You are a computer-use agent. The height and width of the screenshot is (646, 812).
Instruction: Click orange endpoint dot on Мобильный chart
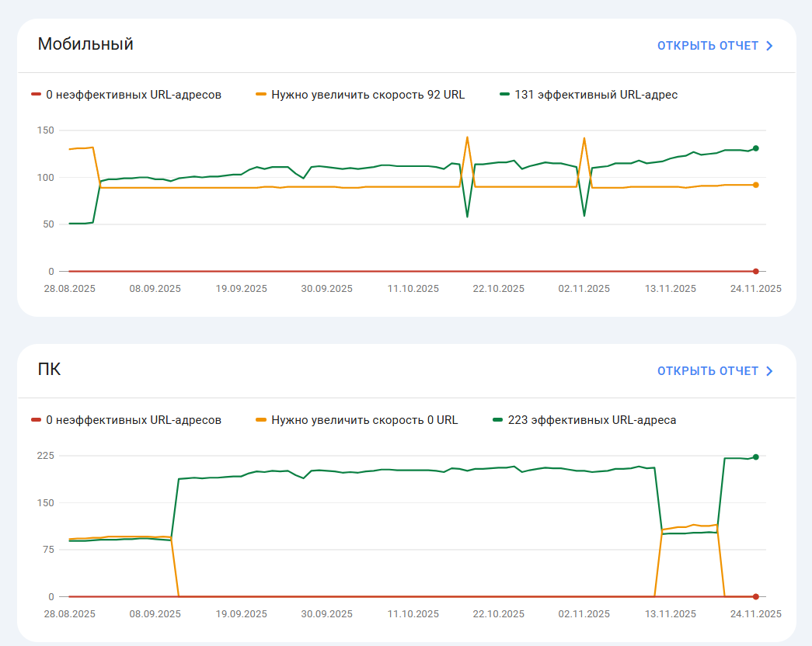[x=755, y=185]
